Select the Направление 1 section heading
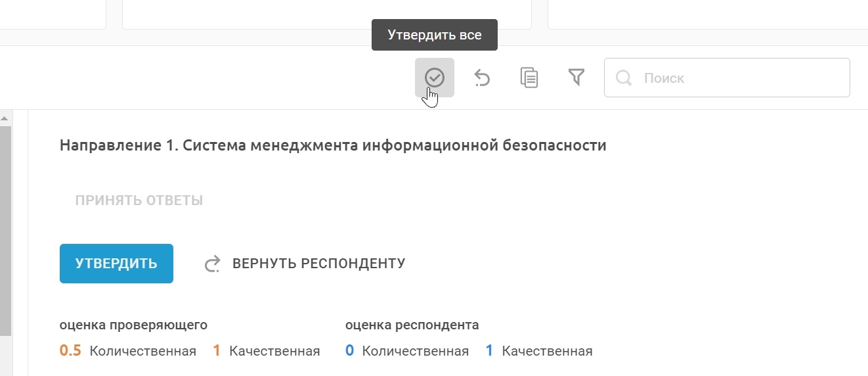This screenshot has width=868, height=376. click(x=333, y=145)
